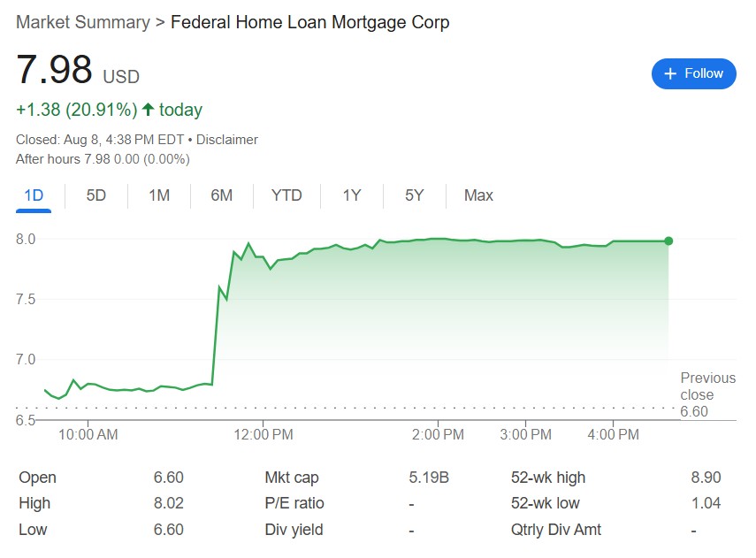Switch to the 1M chart tab
The height and width of the screenshot is (558, 756).
tap(159, 195)
